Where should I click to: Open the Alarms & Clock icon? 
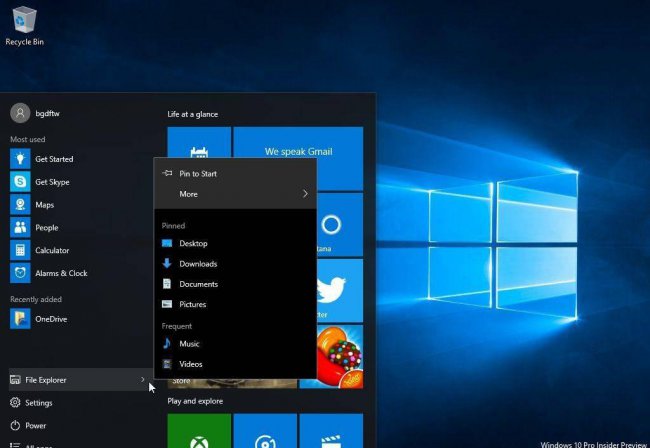20,273
